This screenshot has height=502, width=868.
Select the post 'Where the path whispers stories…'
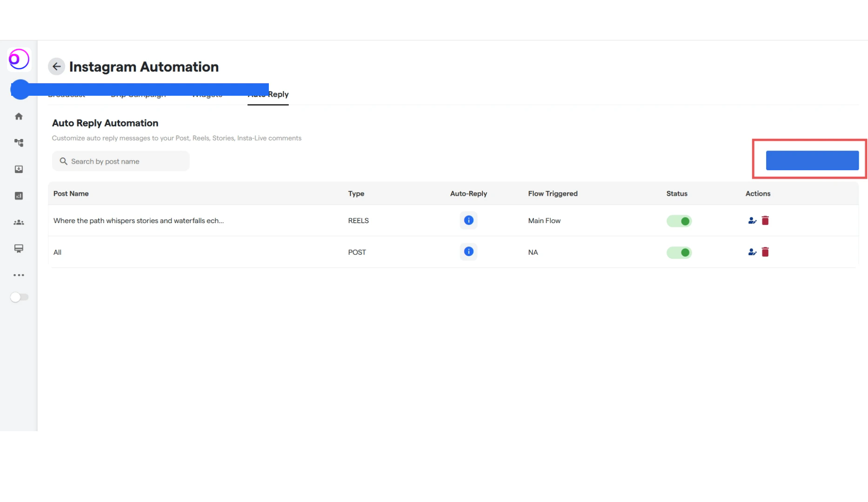click(x=139, y=221)
